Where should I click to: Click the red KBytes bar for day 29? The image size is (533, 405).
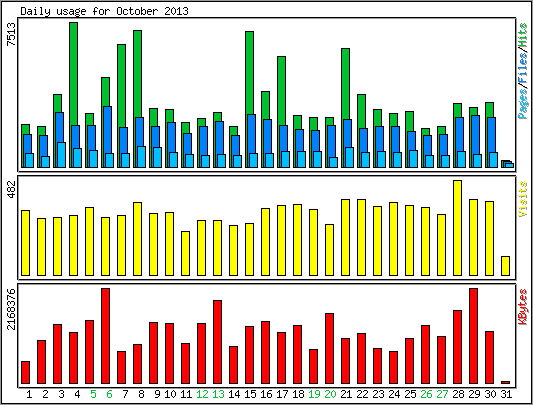(474, 336)
